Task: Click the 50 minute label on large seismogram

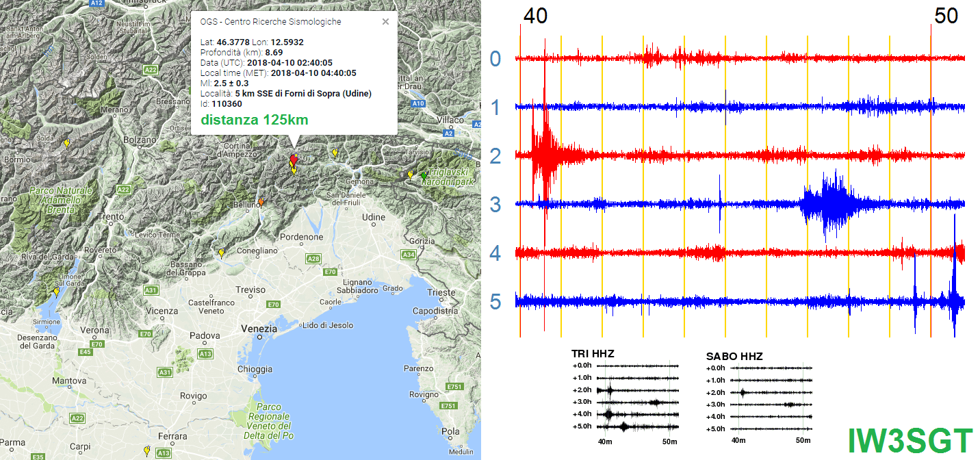Action: tap(946, 15)
